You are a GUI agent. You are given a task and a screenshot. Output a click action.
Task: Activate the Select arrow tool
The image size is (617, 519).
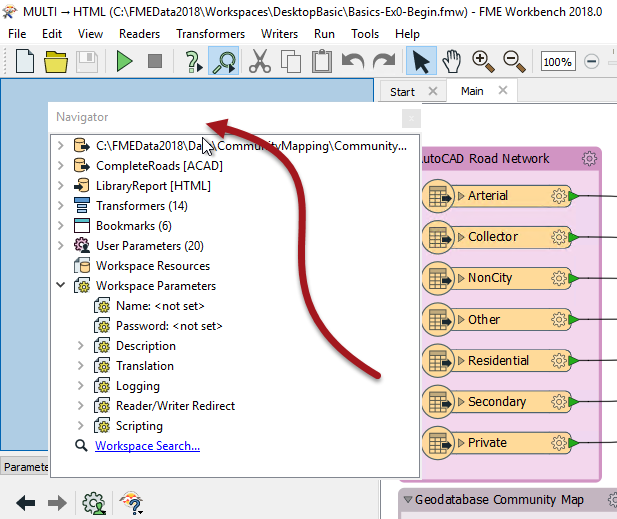click(x=421, y=61)
